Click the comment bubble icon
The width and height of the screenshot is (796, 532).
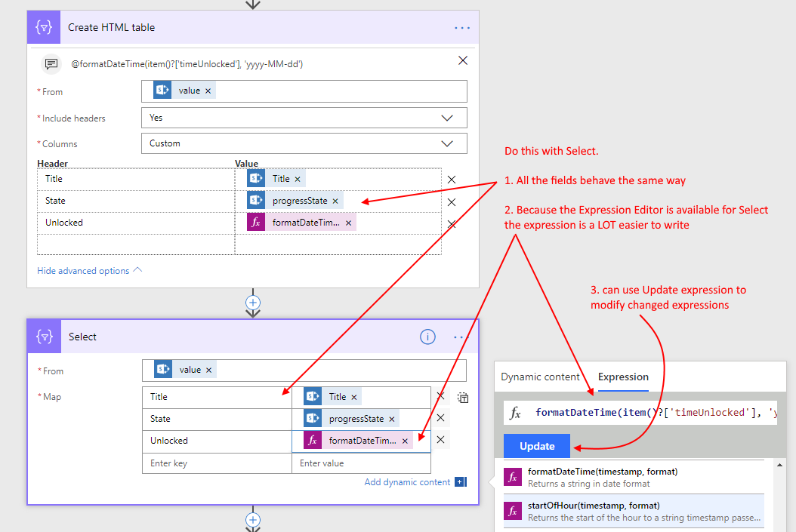pos(51,64)
